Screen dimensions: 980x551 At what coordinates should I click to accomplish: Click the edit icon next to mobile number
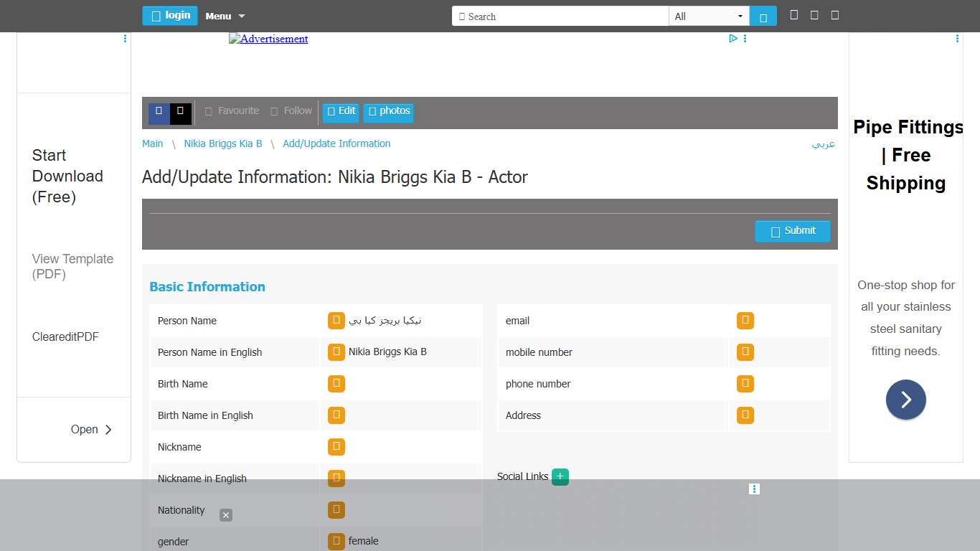pyautogui.click(x=745, y=352)
